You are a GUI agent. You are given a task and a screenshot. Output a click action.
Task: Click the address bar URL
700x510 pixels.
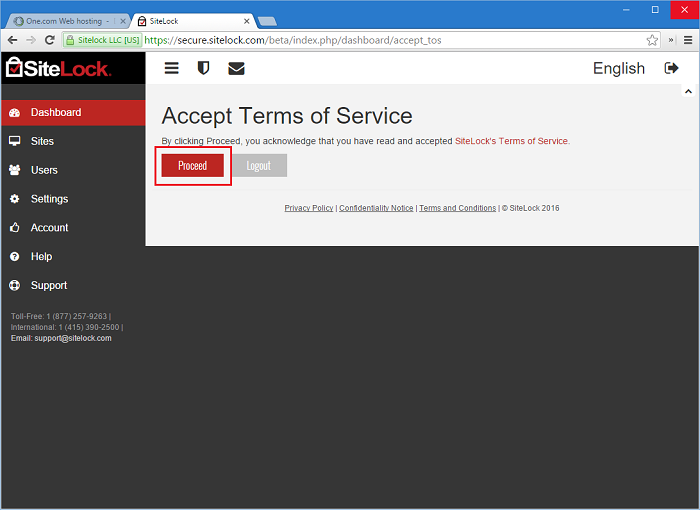point(293,40)
